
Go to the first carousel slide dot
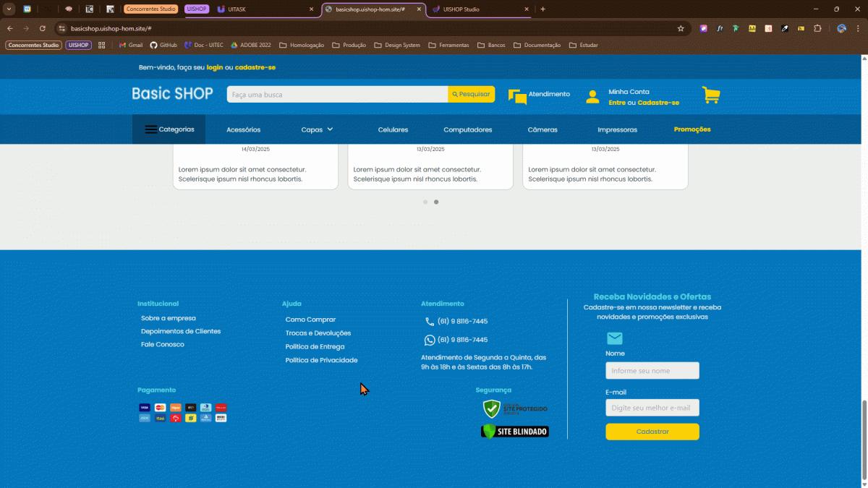pos(425,202)
